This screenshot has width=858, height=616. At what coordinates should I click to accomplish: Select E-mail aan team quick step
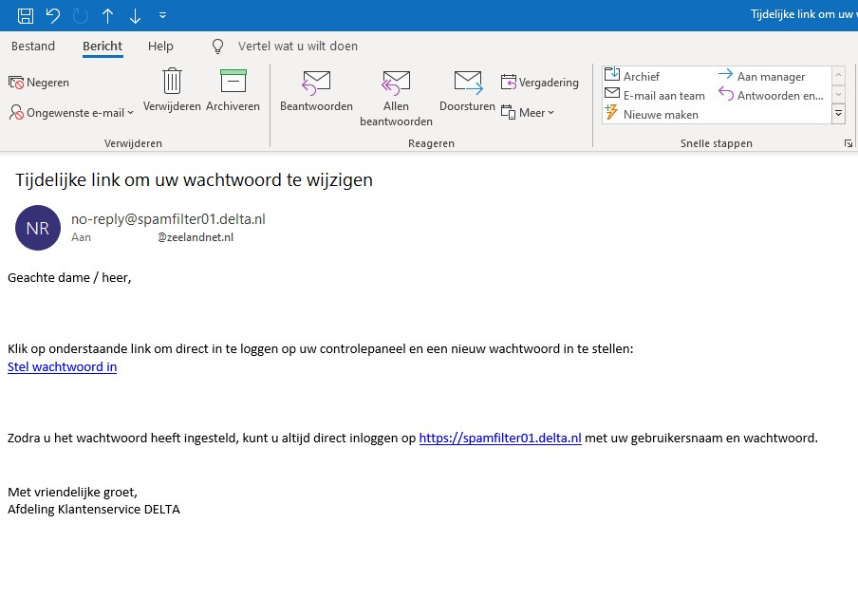click(655, 95)
